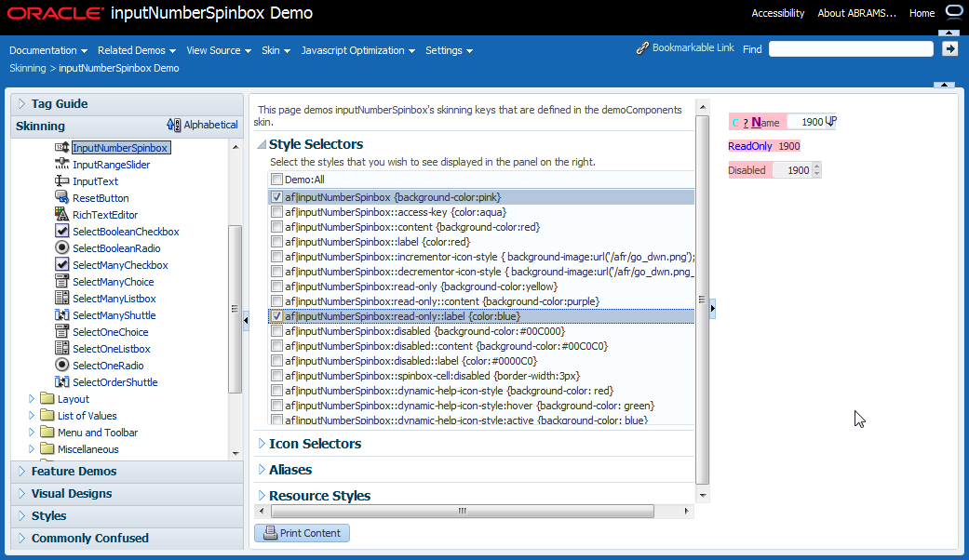Uncheck the read-only::label color:blue checkbox
This screenshot has height=560, width=969.
[276, 316]
